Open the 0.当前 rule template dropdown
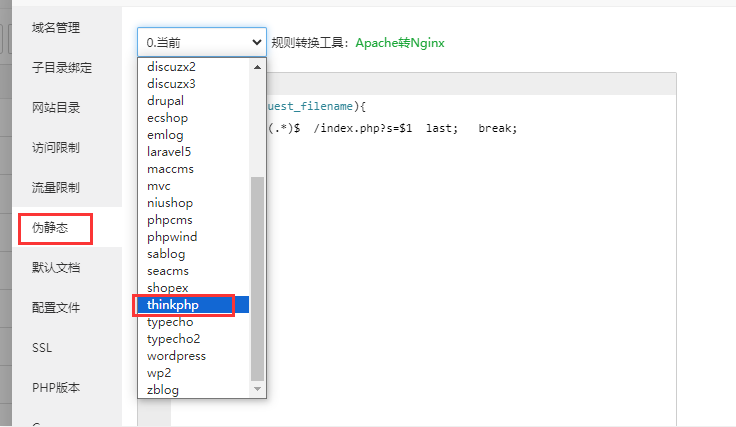736x427 pixels. [x=201, y=43]
